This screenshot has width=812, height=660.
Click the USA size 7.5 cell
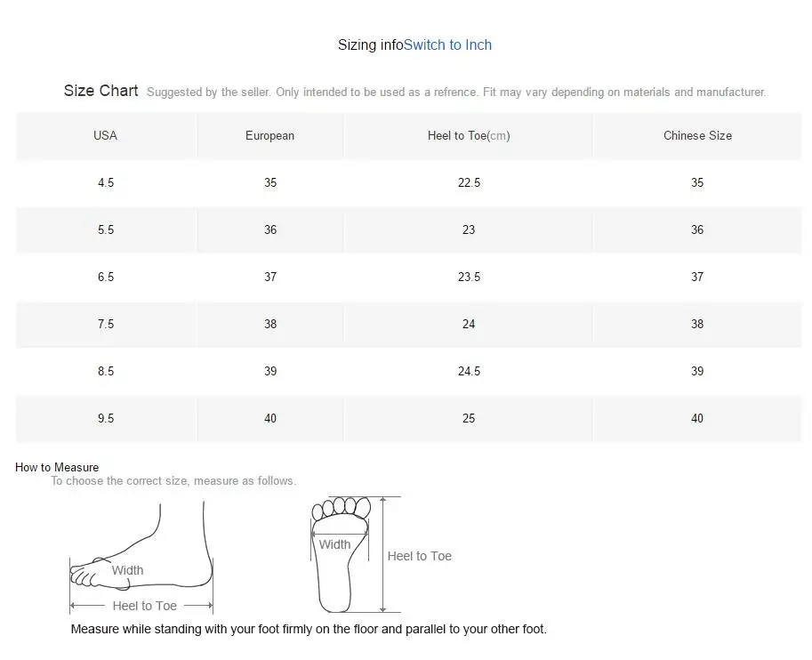click(x=106, y=325)
